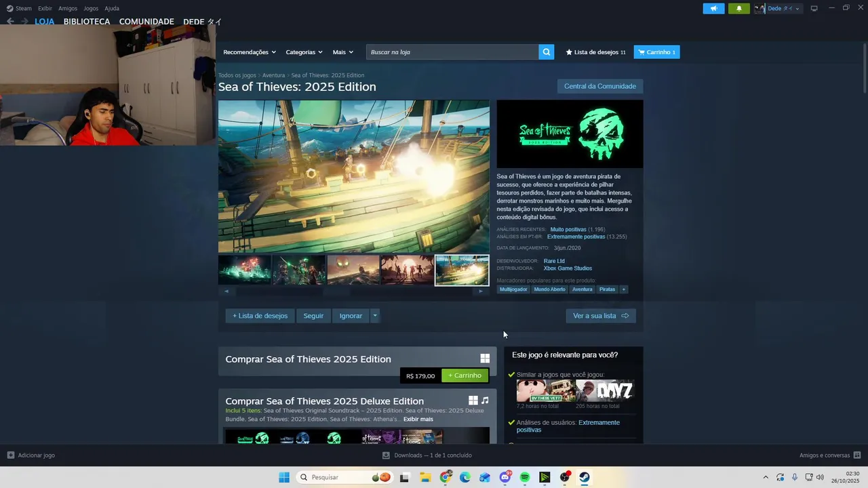Click the Amigos e conversas chat icon

point(857,455)
